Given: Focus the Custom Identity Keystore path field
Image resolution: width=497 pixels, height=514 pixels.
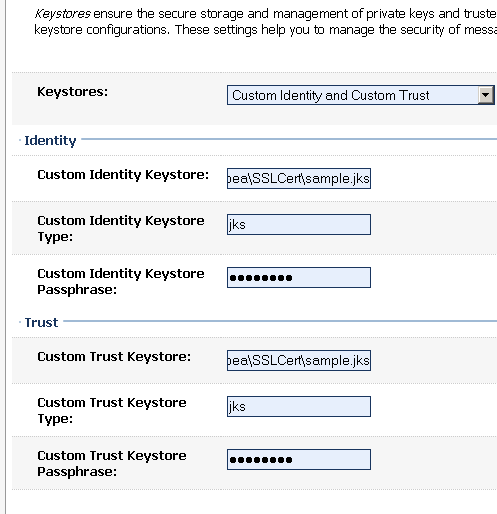Looking at the screenshot, I should [x=299, y=179].
